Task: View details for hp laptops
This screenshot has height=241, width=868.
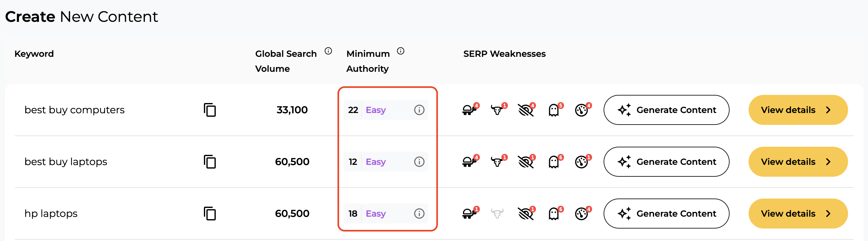Action: coord(798,214)
